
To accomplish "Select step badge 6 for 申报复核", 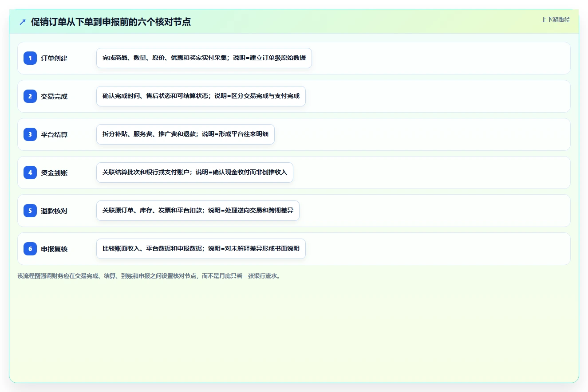I will pos(30,249).
